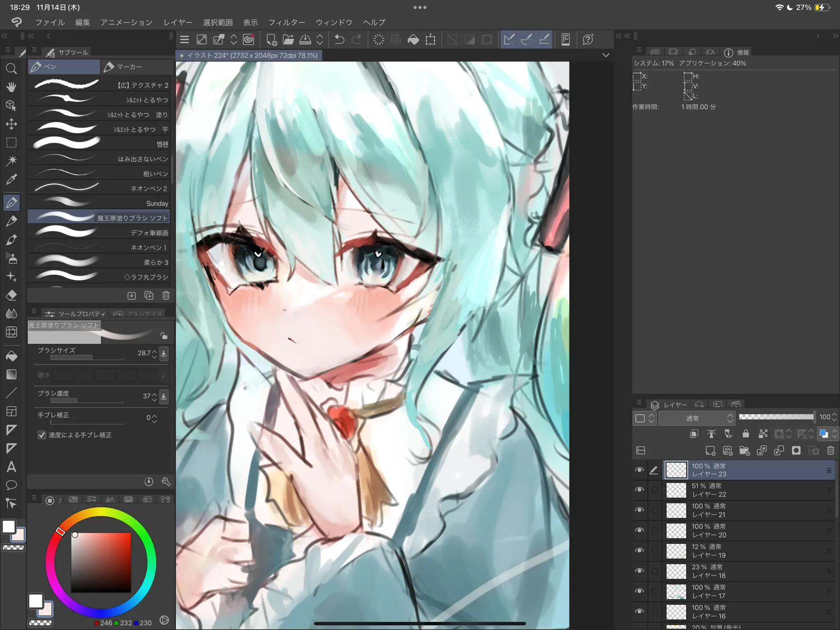
Task: Hide layer レイヤー 17 with eye icon
Action: pos(639,591)
